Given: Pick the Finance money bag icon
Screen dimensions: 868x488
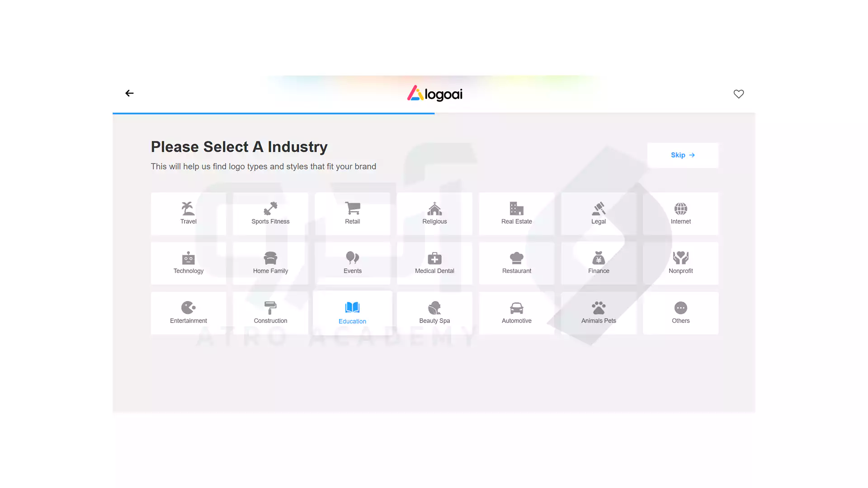Looking at the screenshot, I should (599, 258).
